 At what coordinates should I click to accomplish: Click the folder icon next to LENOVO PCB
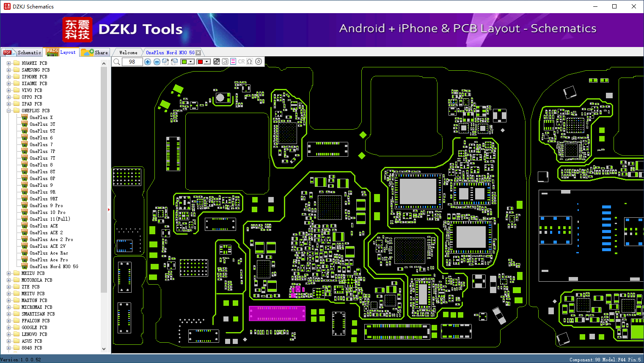tap(17, 334)
